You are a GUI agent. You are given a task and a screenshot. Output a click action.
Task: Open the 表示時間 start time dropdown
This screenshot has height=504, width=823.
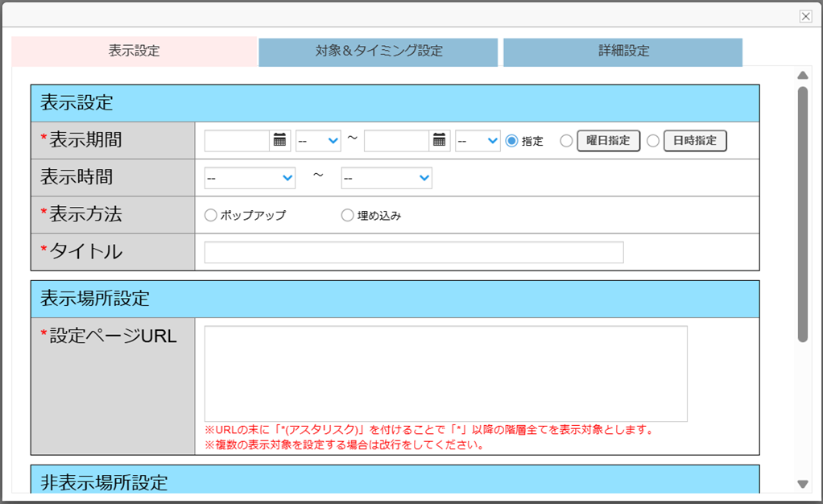(250, 178)
